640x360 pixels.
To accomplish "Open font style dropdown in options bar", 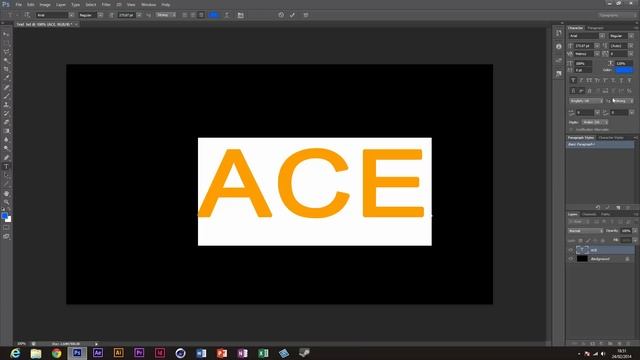I will click(100, 15).
